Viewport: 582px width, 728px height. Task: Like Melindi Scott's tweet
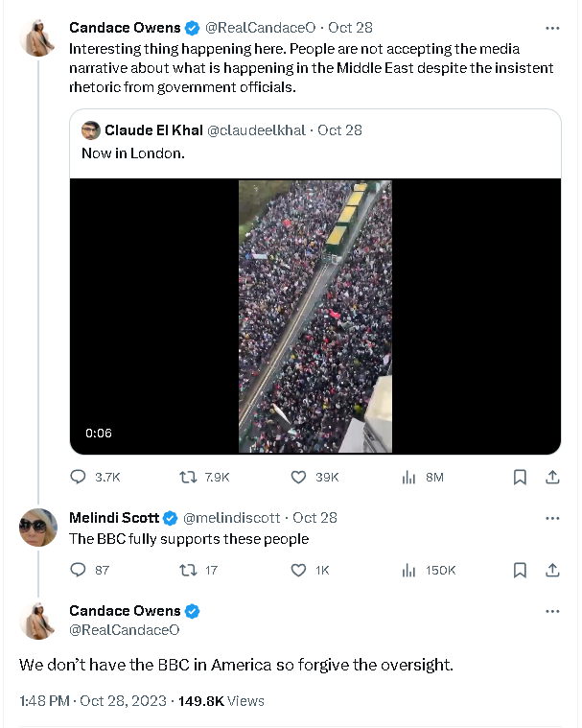[298, 570]
